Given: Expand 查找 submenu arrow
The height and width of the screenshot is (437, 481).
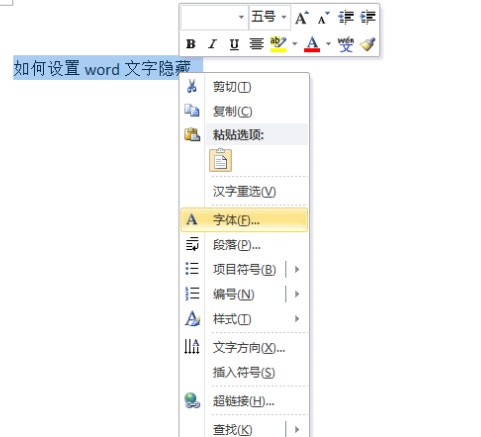Looking at the screenshot, I should point(297,429).
